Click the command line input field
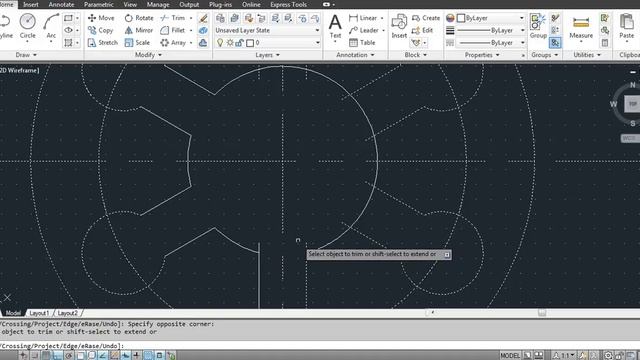Screen dimensions: 640x360 coord(320,346)
